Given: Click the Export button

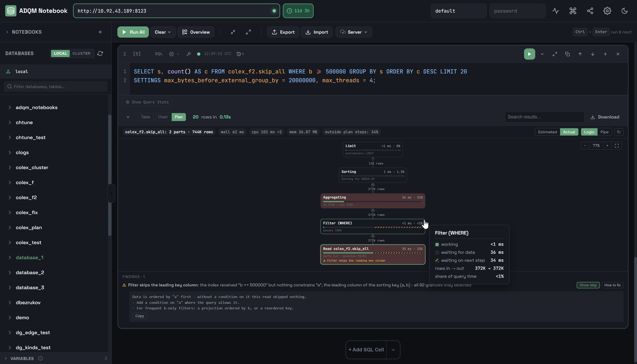Looking at the screenshot, I should [283, 32].
